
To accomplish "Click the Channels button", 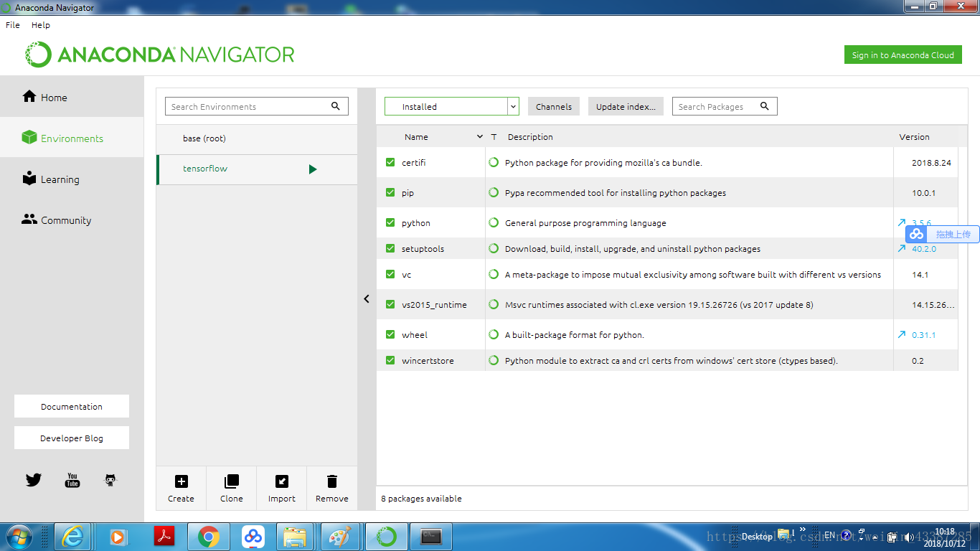I will pyautogui.click(x=553, y=106).
